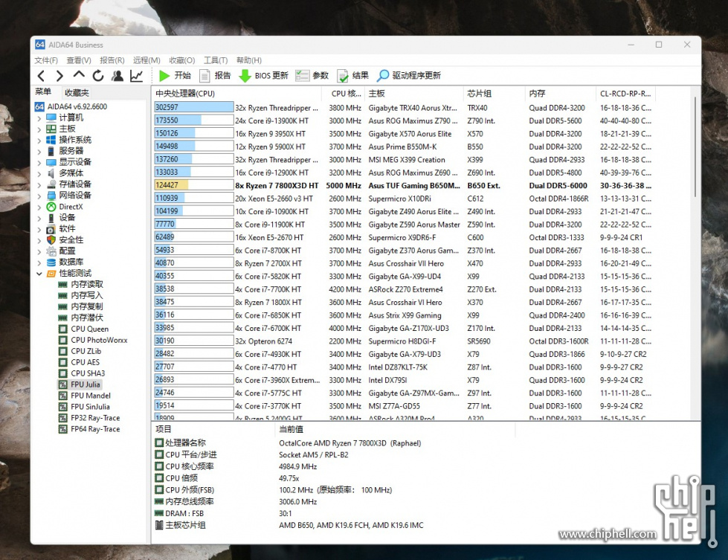Open the 报告(R) menu
The width and height of the screenshot is (728, 560).
112,60
